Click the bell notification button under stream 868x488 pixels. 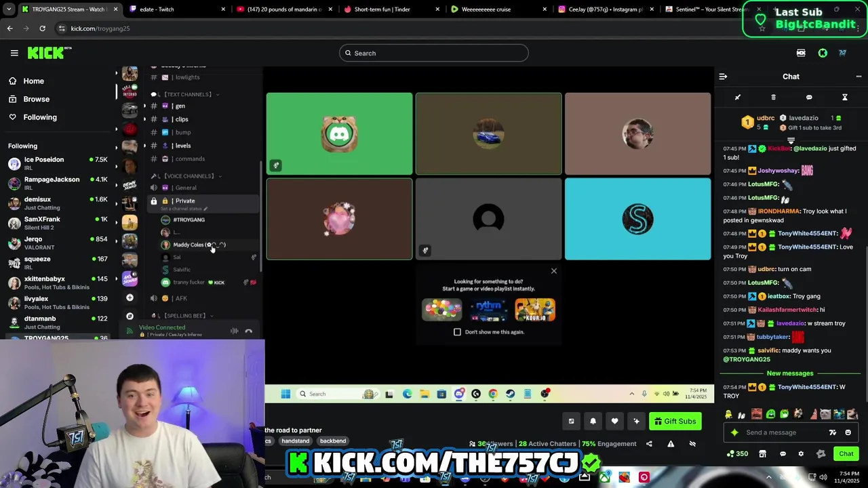[593, 421]
